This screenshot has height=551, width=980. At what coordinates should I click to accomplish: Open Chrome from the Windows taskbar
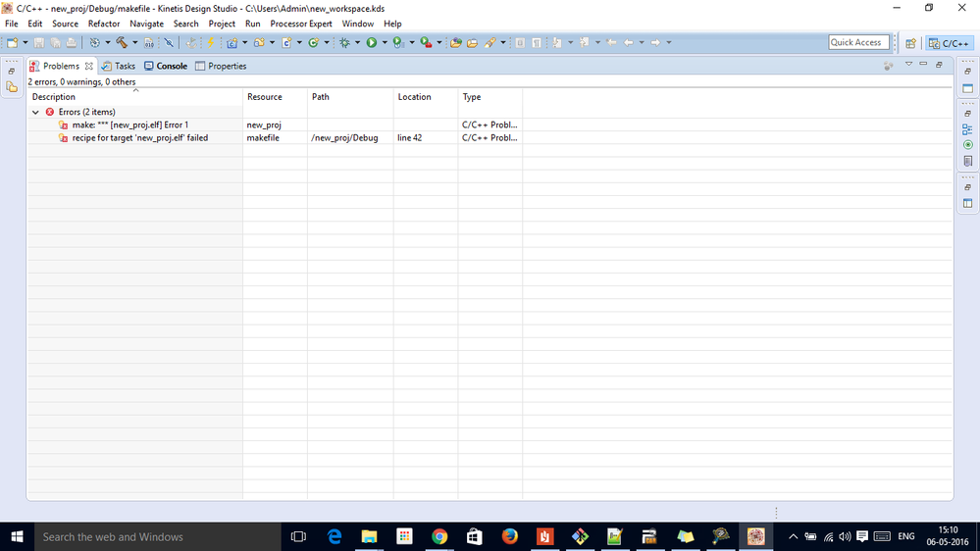click(x=439, y=536)
